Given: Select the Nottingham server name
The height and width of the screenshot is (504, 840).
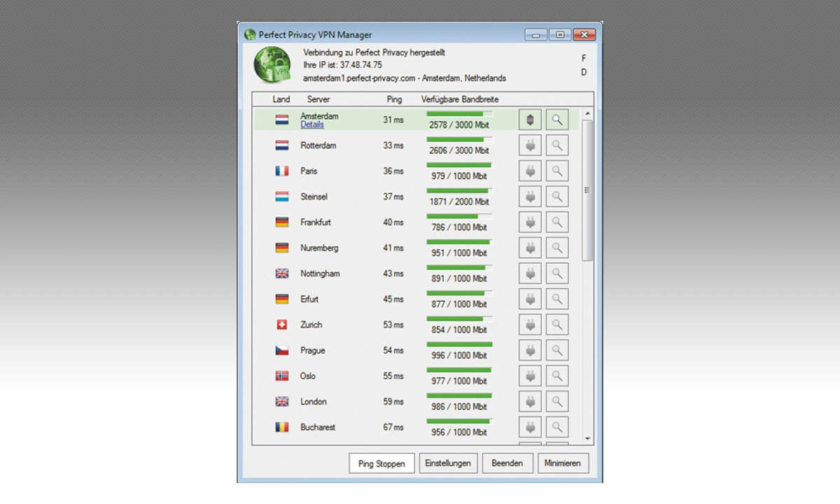Looking at the screenshot, I should click(x=320, y=274).
